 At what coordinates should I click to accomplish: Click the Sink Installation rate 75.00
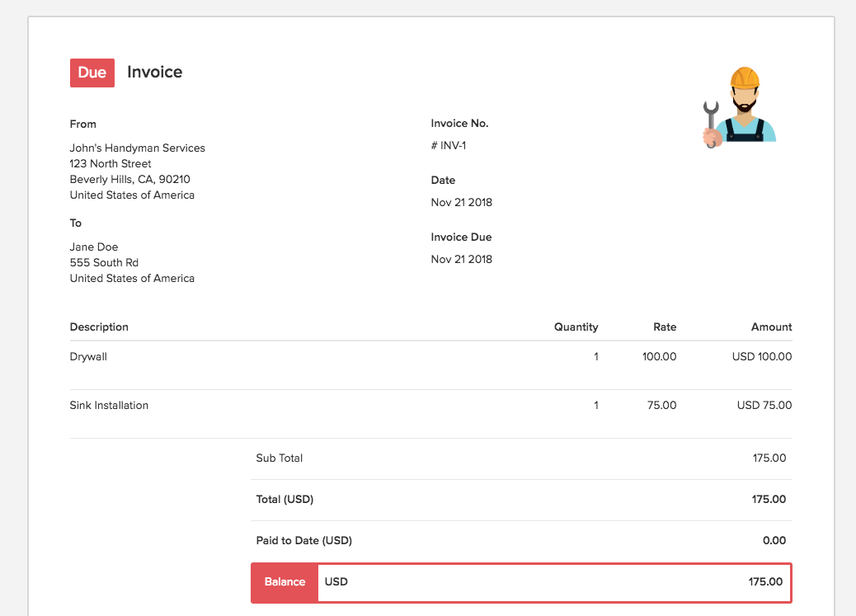pyautogui.click(x=661, y=405)
